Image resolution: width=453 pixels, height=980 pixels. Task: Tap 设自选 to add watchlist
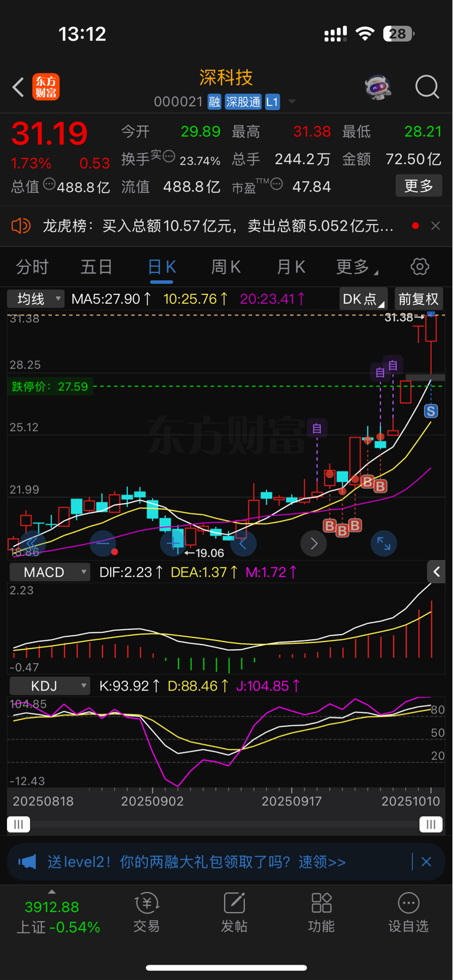pyautogui.click(x=408, y=912)
